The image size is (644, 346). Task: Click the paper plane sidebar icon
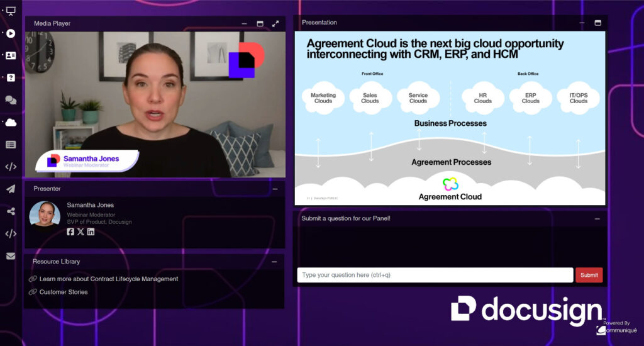tap(11, 189)
